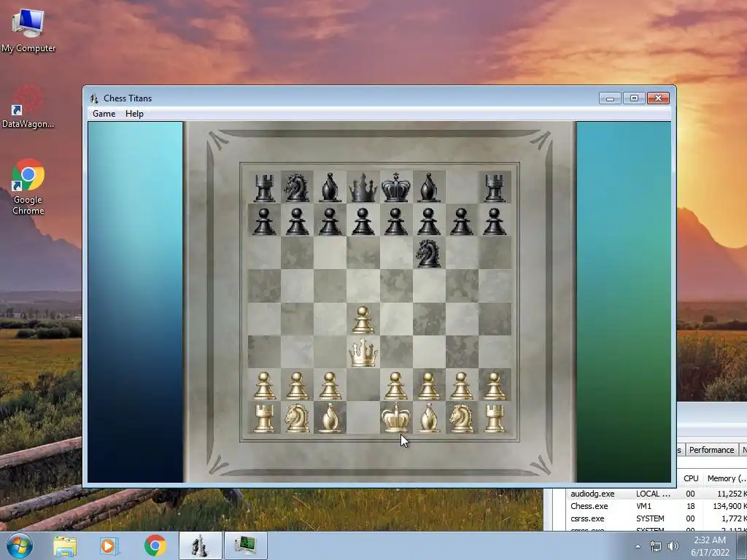Click the network tray icon
This screenshot has width=747, height=560.
656,546
